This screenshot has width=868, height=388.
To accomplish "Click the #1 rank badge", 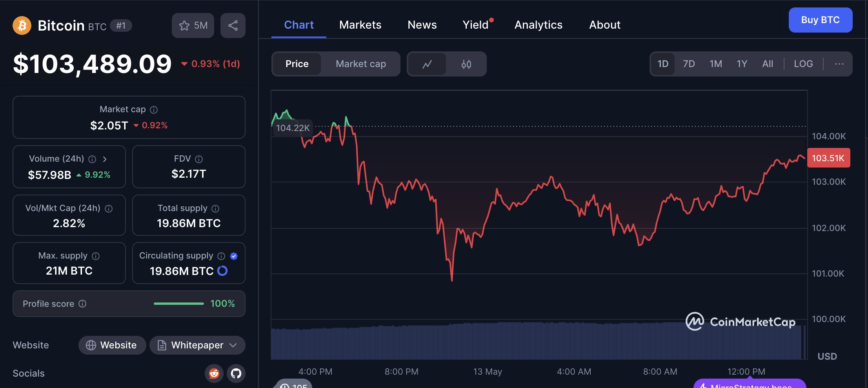I will [x=121, y=26].
